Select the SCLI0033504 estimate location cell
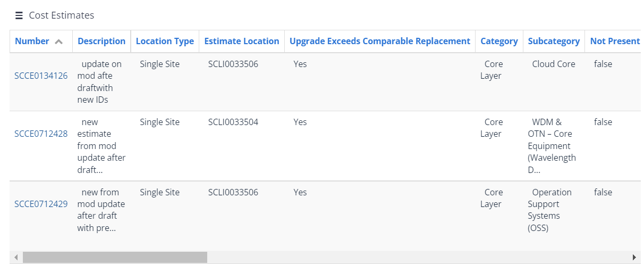The width and height of the screenshot is (644, 264). pos(233,122)
